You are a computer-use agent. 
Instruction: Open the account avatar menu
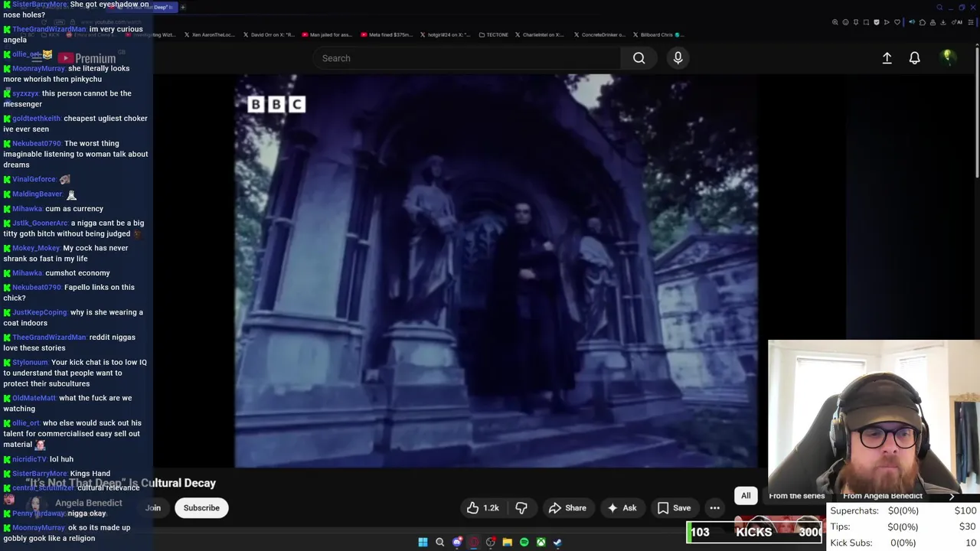(x=947, y=57)
